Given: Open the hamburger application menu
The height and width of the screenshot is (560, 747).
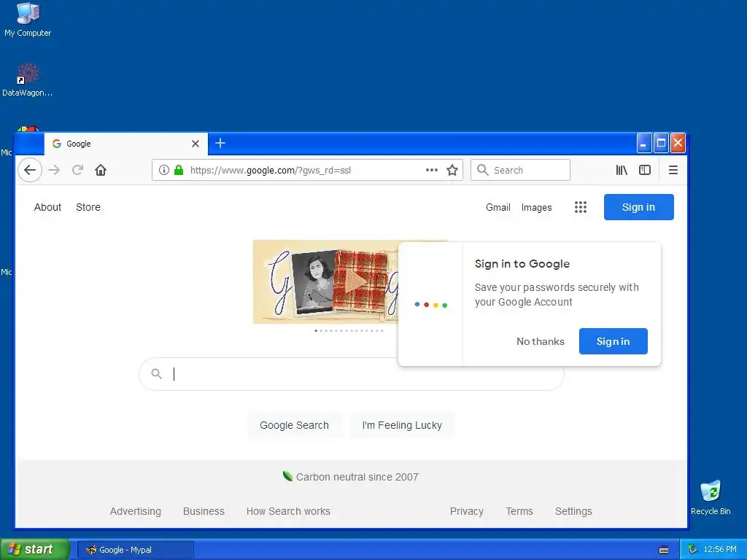Looking at the screenshot, I should 673,170.
